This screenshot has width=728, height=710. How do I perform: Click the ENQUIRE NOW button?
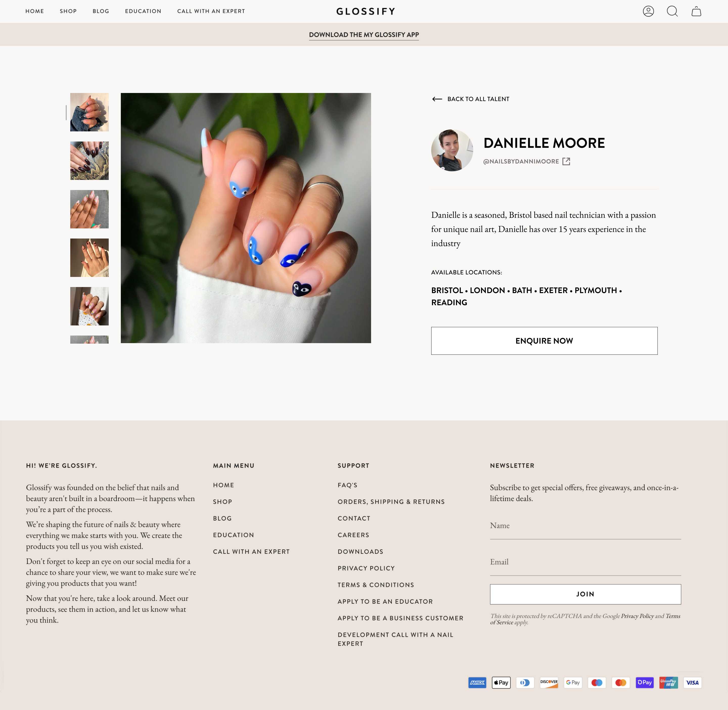click(544, 341)
